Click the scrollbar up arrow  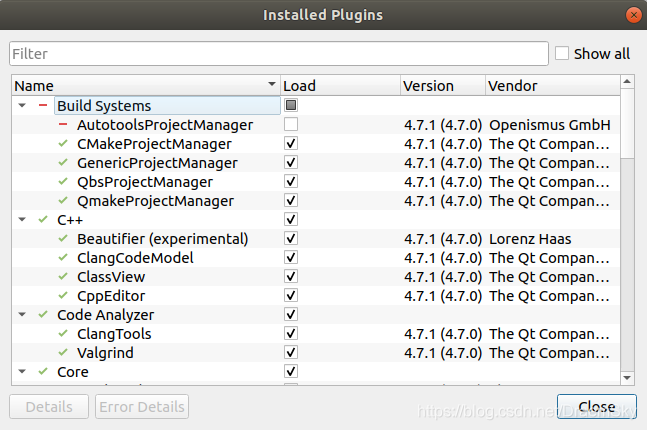(x=627, y=81)
